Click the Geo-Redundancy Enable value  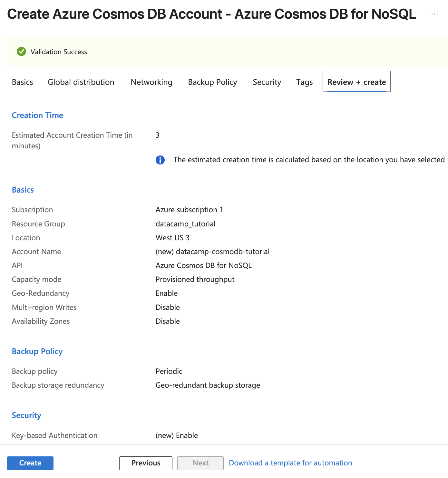[167, 294]
